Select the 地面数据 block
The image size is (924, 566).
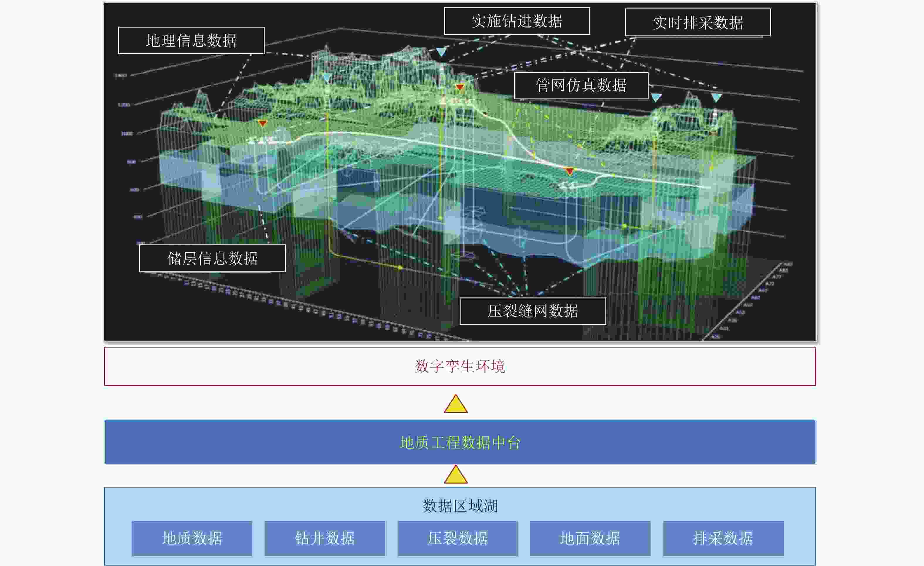point(590,538)
